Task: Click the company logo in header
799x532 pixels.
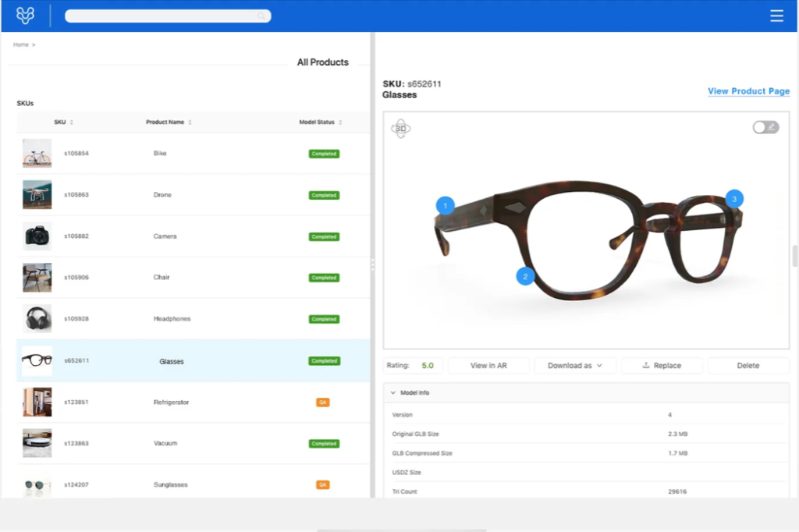Action: [x=26, y=16]
